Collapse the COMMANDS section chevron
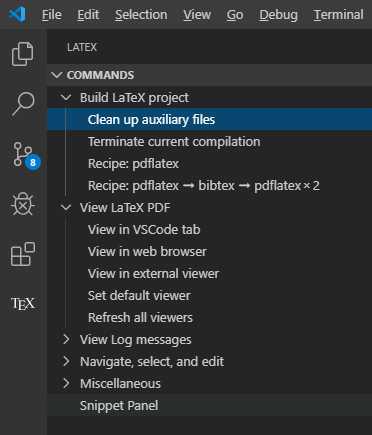 coord(57,75)
